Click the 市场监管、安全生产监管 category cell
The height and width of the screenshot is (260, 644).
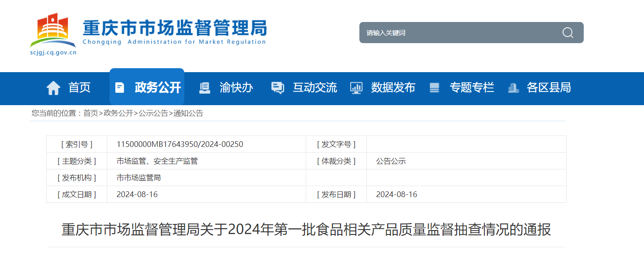pos(157,161)
